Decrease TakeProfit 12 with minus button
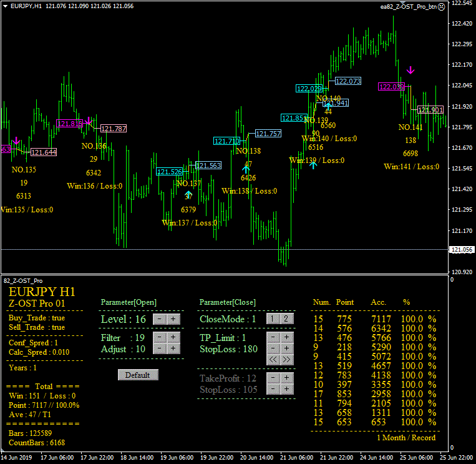 click(x=273, y=378)
